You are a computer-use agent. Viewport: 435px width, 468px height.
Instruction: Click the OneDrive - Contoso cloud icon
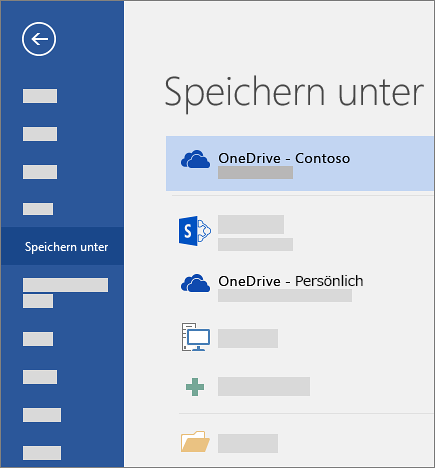pyautogui.click(x=195, y=159)
